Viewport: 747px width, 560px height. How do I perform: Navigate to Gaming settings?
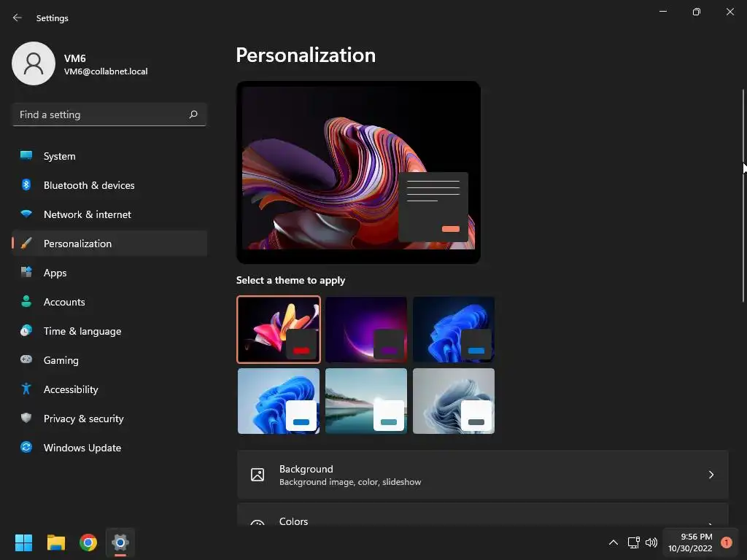pyautogui.click(x=109, y=360)
